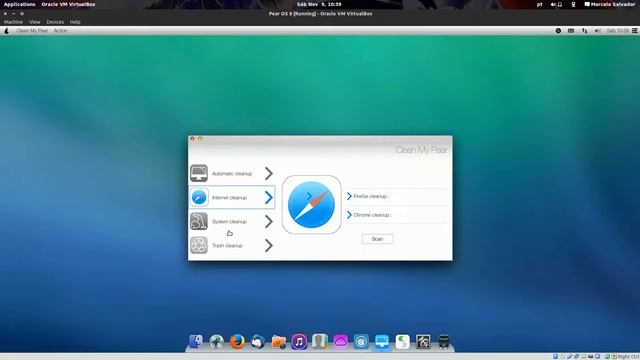Click the network arrows icon in Pear menu bar
This screenshot has height=360, width=640.
tap(584, 31)
